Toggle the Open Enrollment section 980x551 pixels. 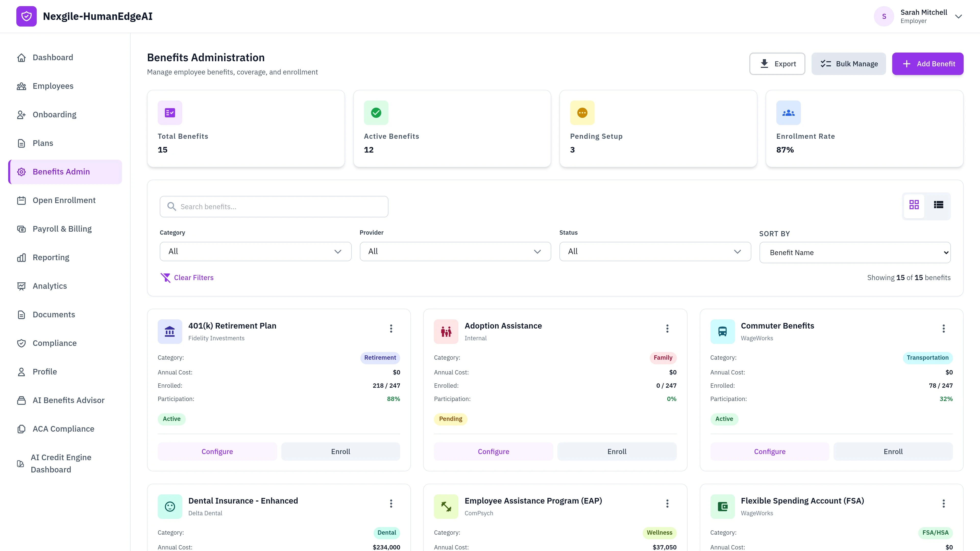click(64, 200)
